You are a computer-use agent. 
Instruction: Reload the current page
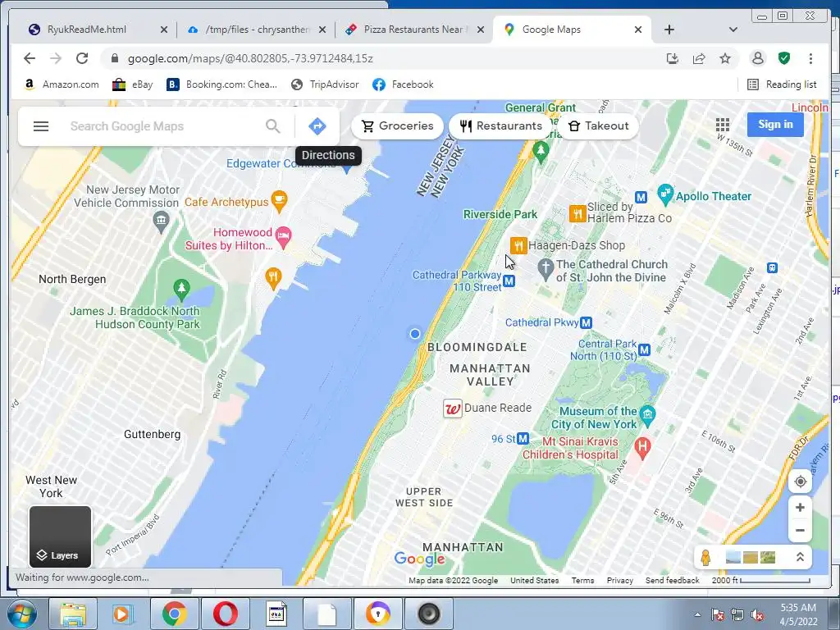tap(82, 58)
